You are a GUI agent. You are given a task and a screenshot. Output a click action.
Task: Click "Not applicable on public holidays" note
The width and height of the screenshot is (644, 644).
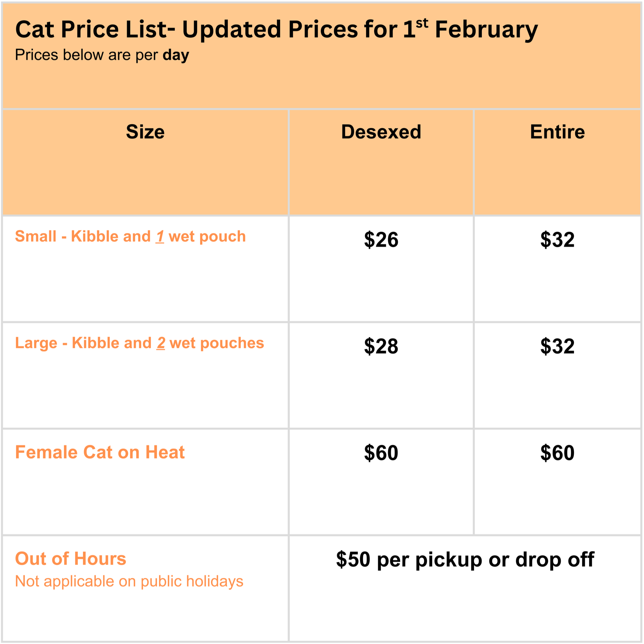pos(129,581)
